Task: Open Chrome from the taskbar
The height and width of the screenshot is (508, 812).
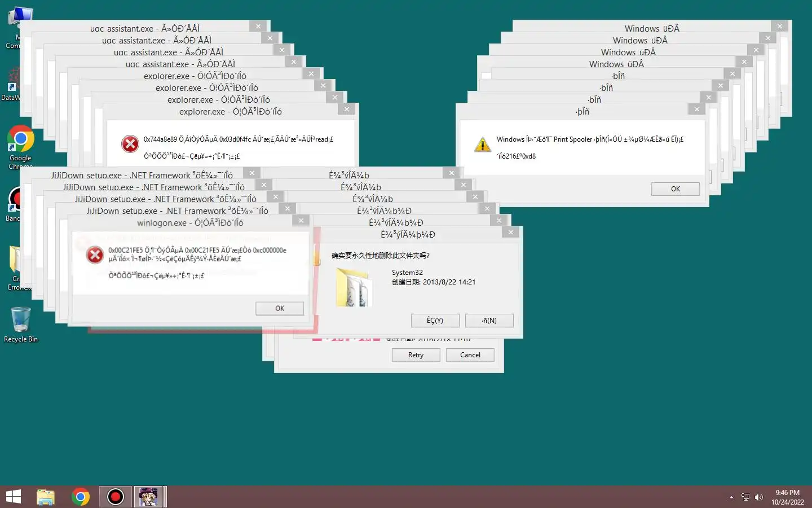Action: pos(81,497)
